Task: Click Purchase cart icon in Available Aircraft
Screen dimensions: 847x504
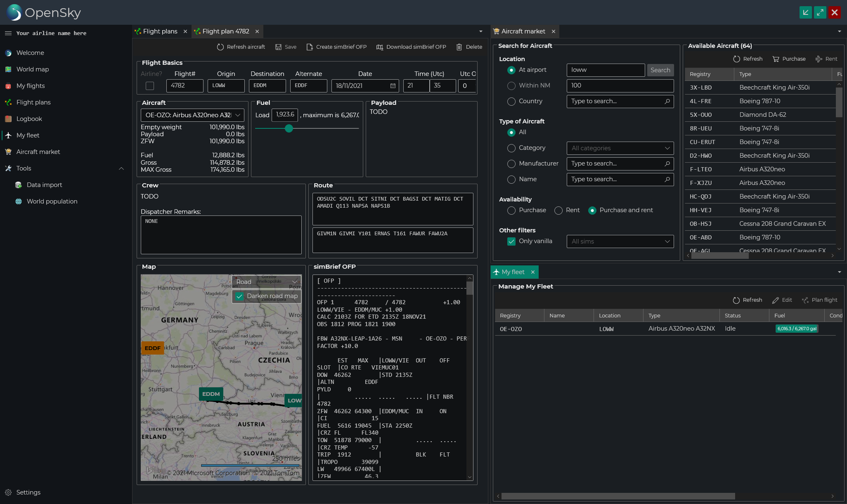Action: click(776, 59)
